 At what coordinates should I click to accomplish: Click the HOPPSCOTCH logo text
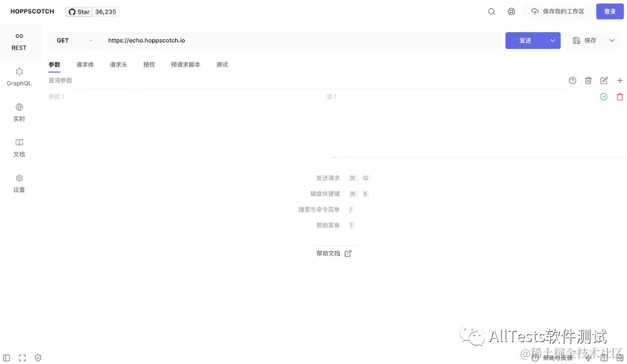tap(32, 12)
